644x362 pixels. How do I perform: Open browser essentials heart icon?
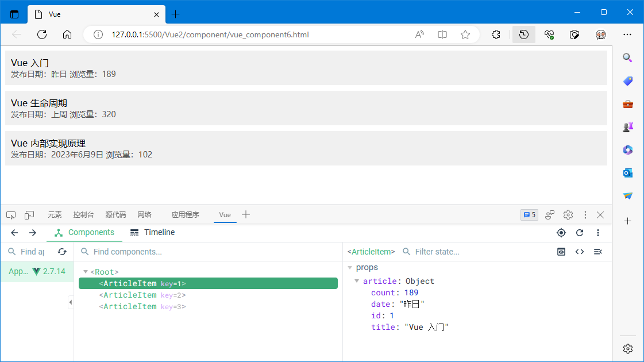[x=549, y=34]
